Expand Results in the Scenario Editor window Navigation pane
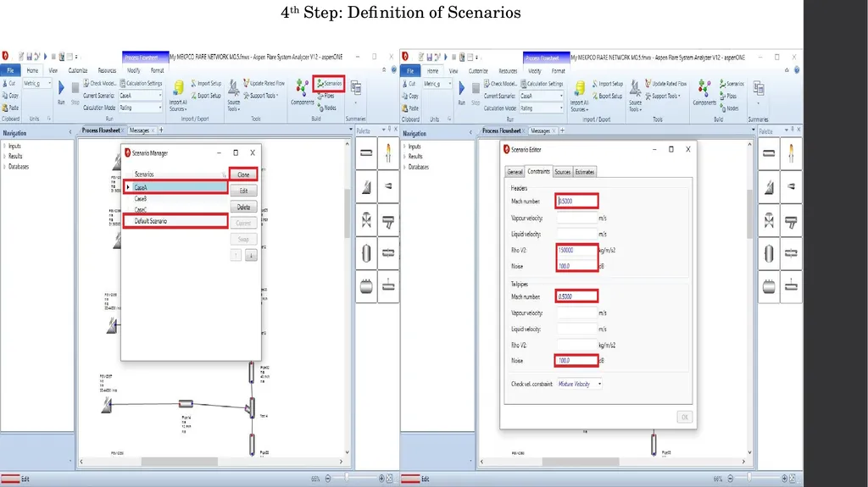 405,157
